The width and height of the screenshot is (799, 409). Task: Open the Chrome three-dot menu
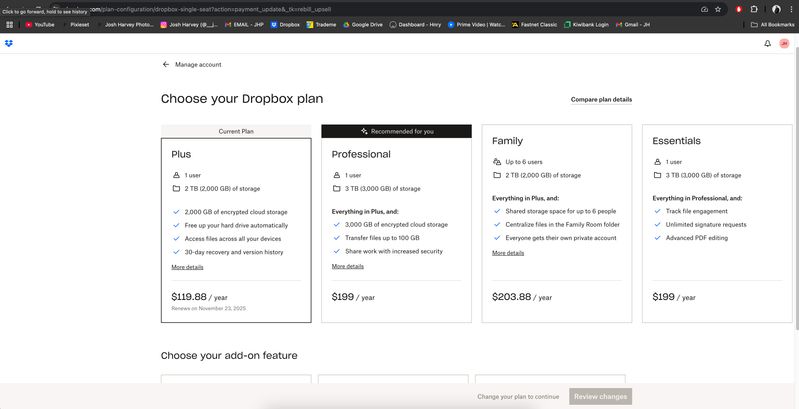(791, 9)
